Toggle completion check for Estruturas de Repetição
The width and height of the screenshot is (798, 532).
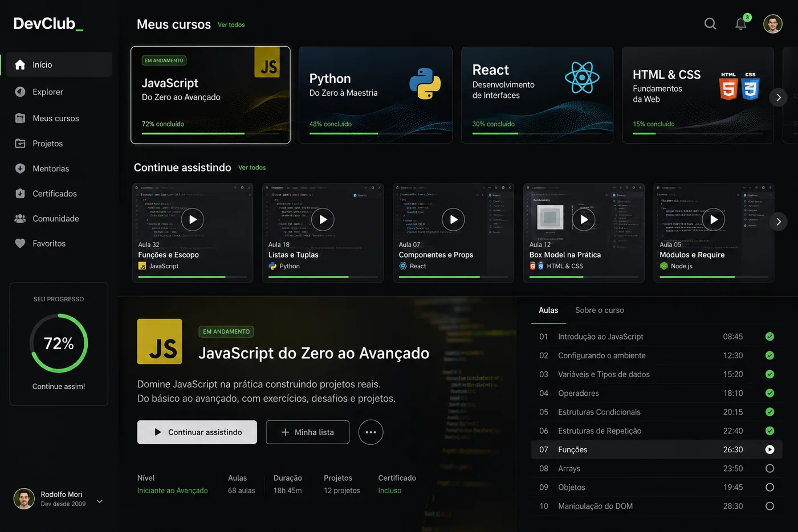click(x=769, y=431)
